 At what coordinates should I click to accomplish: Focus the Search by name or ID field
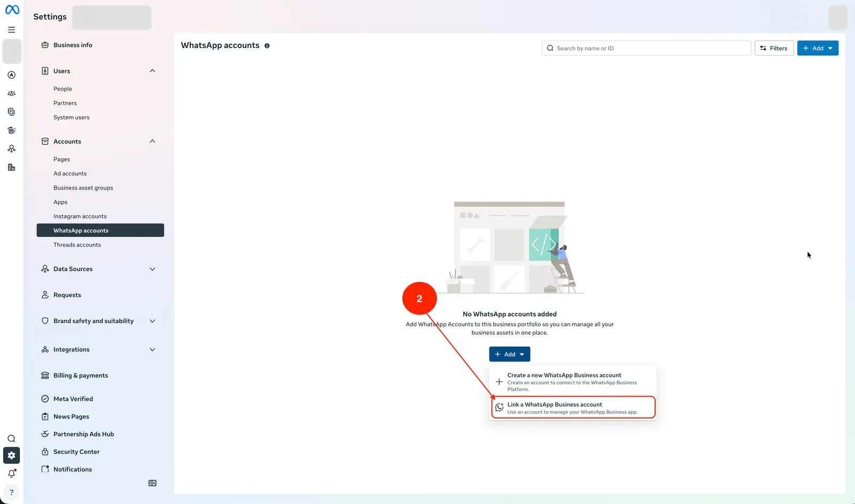pos(646,48)
